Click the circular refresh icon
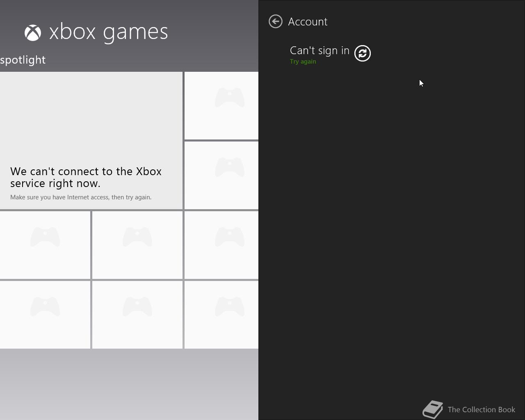This screenshot has width=525, height=420. (363, 53)
